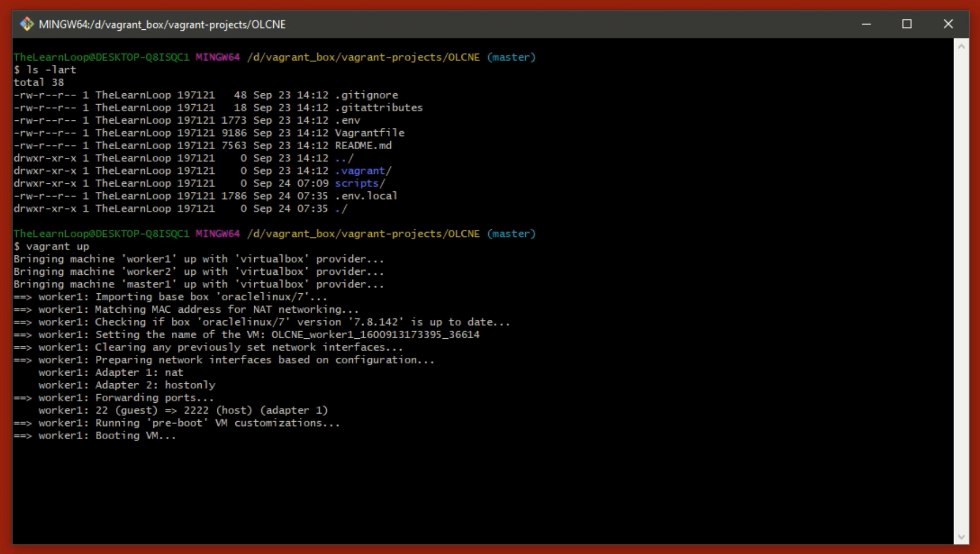The height and width of the screenshot is (554, 980).
Task: Click the first 'TheLearnLoop@DESKTOP-Q8ISQC1' prompt text
Action: click(101, 57)
